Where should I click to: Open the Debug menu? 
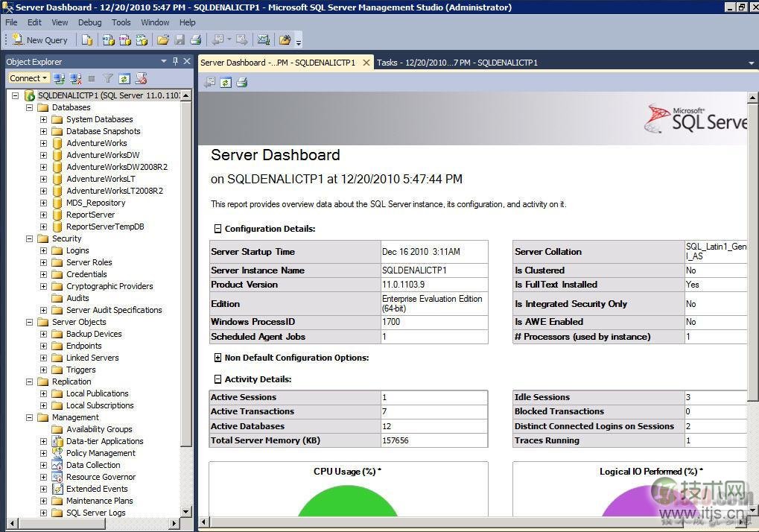[89, 22]
